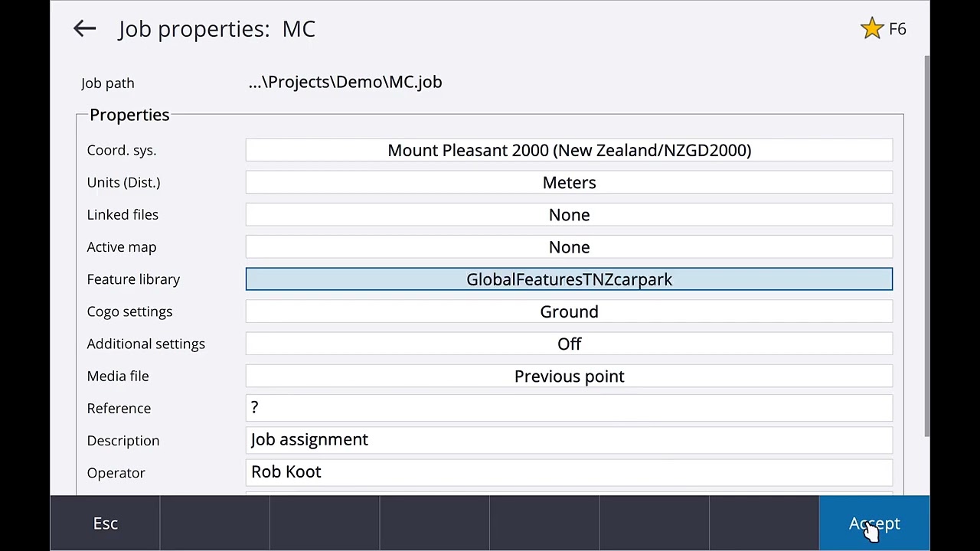Click the 'Cogo settings' label

coord(129,311)
